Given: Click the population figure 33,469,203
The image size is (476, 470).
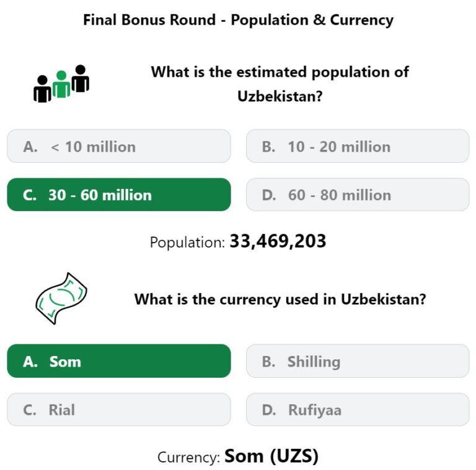Looking at the screenshot, I should click(278, 242).
